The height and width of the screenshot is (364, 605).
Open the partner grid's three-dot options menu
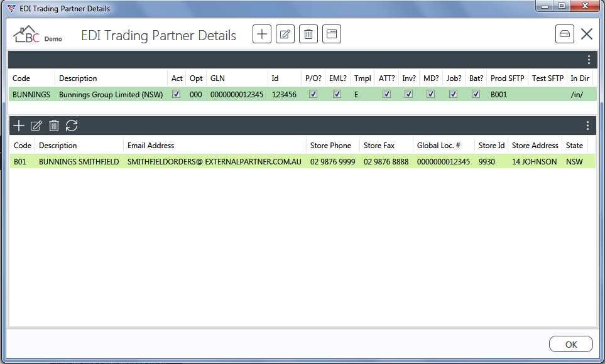click(x=589, y=60)
